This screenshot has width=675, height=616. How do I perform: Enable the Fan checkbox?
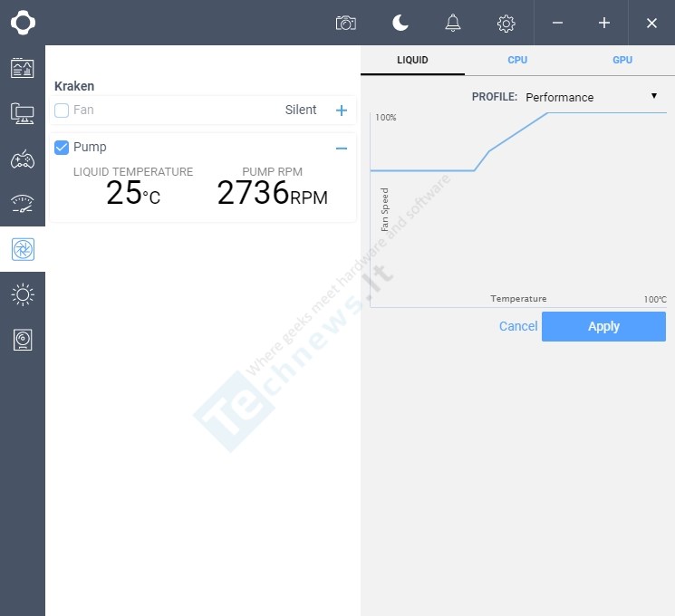point(62,111)
